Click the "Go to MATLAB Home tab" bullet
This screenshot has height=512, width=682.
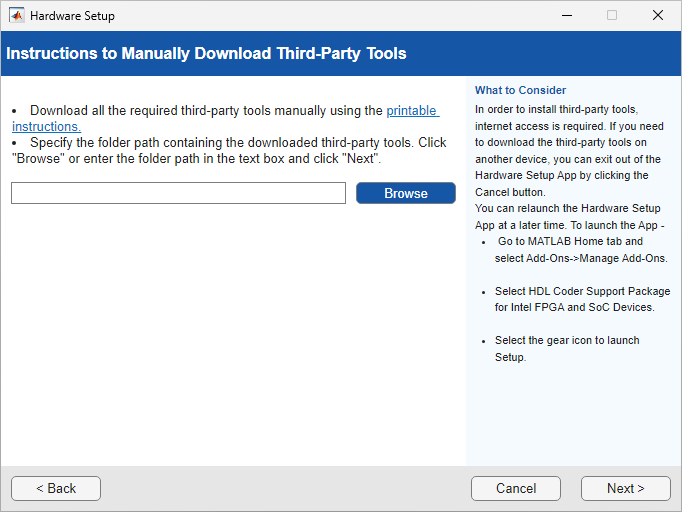coord(580,249)
